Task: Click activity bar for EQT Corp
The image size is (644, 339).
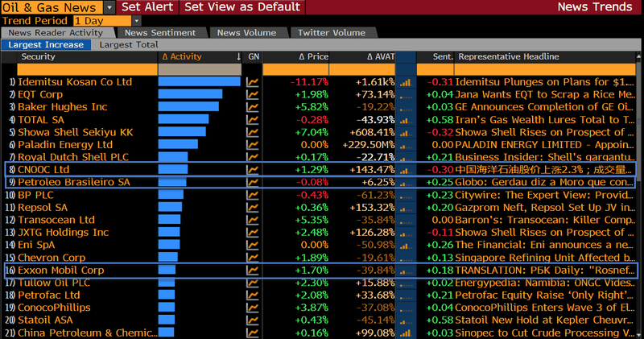Action: click(191, 94)
